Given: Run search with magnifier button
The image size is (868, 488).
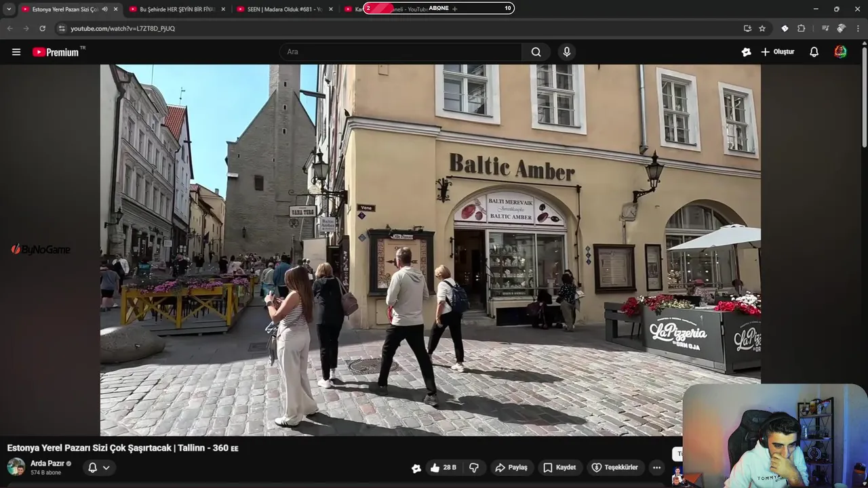Looking at the screenshot, I should click(536, 52).
